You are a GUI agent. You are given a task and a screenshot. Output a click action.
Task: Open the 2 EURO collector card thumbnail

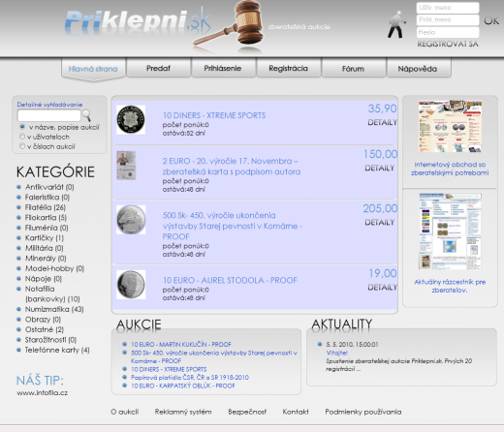click(126, 166)
